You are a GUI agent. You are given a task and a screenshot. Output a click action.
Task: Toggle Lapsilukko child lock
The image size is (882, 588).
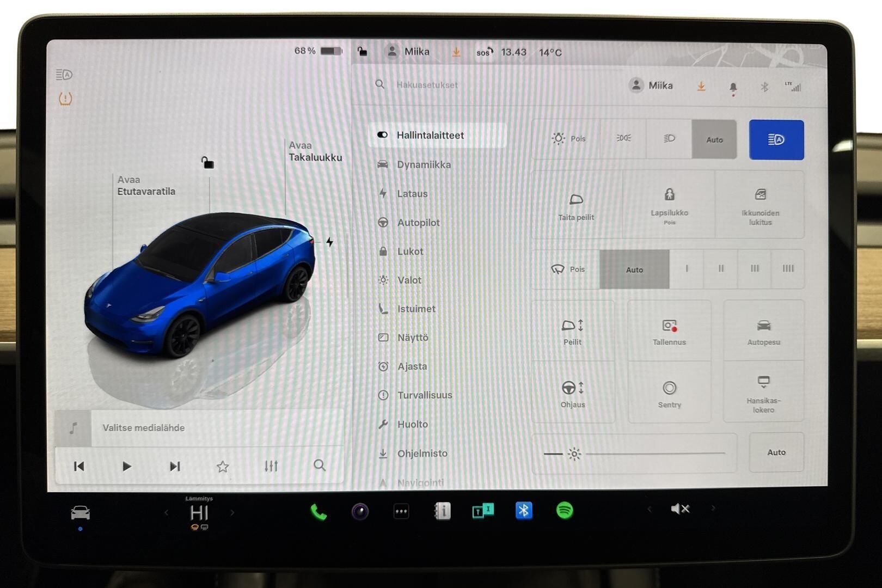tap(669, 204)
